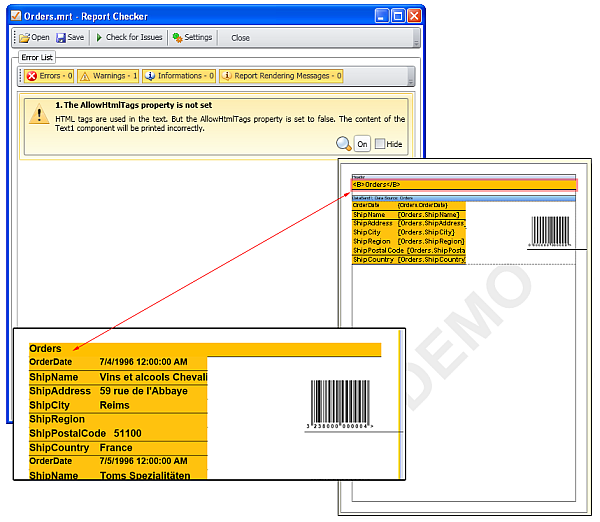Select the barcode component in designer page
The height and width of the screenshot is (522, 600).
pos(550,231)
